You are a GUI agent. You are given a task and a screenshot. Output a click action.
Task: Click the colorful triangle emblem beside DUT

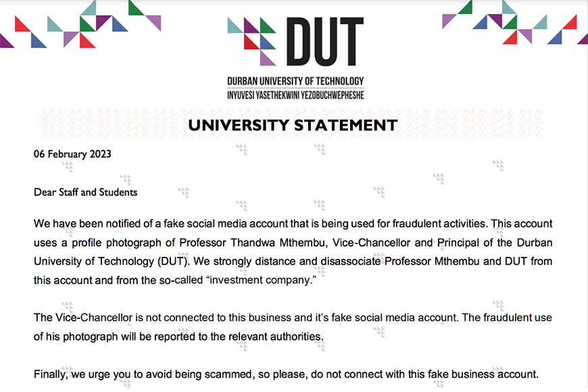pyautogui.click(x=251, y=41)
